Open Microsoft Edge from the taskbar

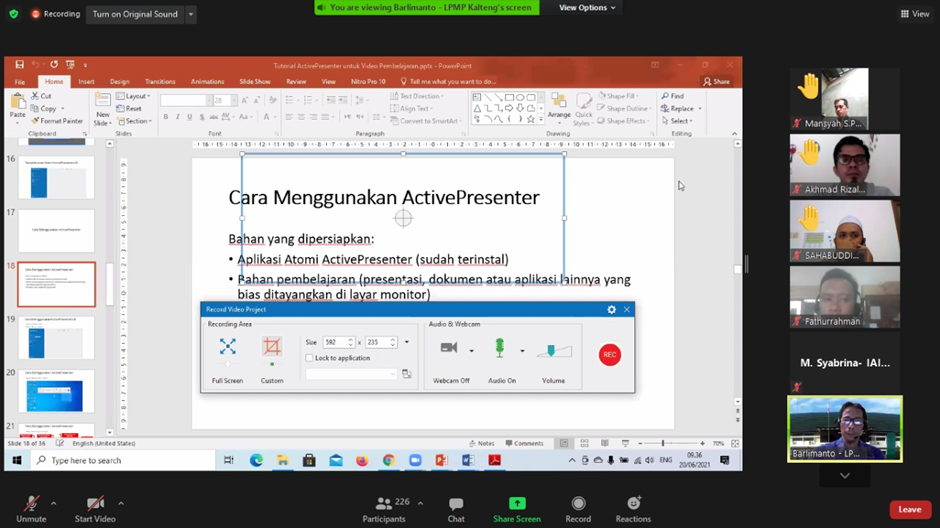coord(257,460)
